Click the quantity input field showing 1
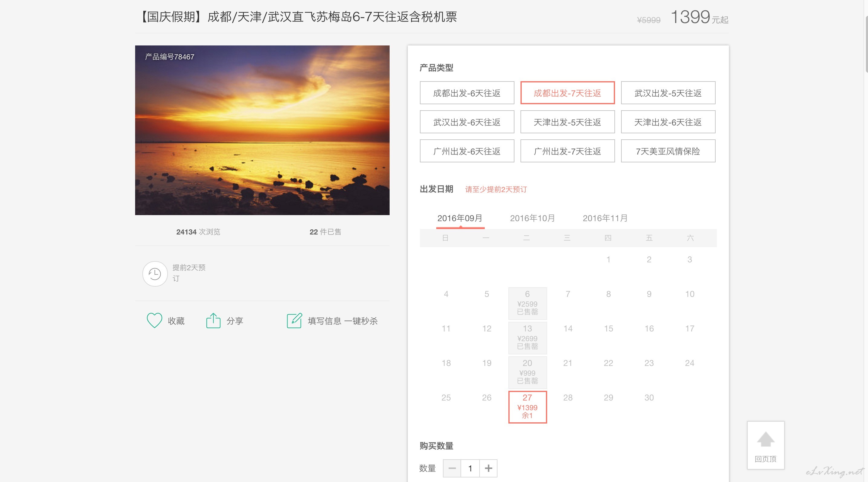 pos(470,468)
